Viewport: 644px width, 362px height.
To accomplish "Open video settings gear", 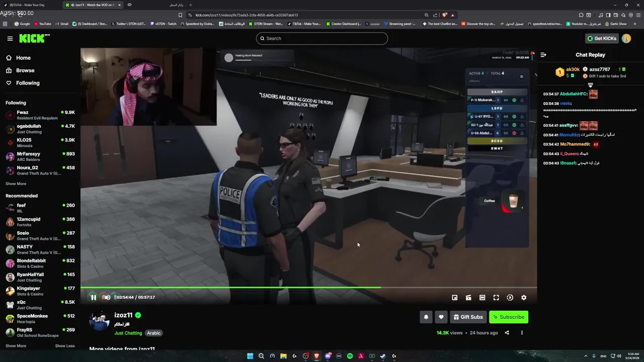I will 524,298.
